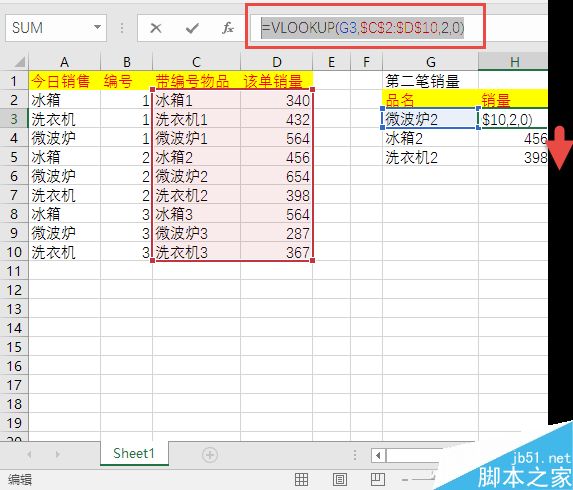The height and width of the screenshot is (490, 573).
Task: Open the Insert Function fx dialog
Action: [x=228, y=28]
